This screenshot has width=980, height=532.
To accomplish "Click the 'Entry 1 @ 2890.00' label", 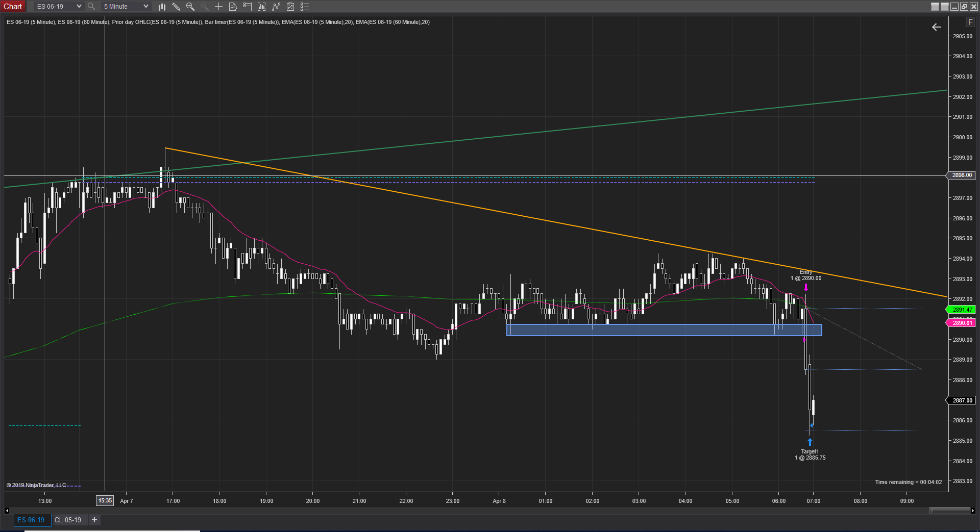I will (806, 275).
